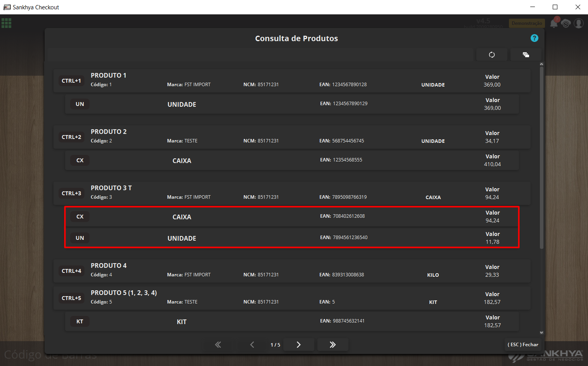588x366 pixels.
Task: Click the 410,04 value in the CAIXA row
Action: (492, 164)
